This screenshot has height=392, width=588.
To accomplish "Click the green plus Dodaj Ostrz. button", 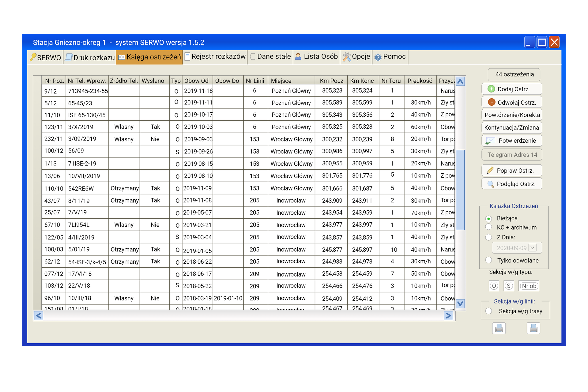I will coord(512,89).
